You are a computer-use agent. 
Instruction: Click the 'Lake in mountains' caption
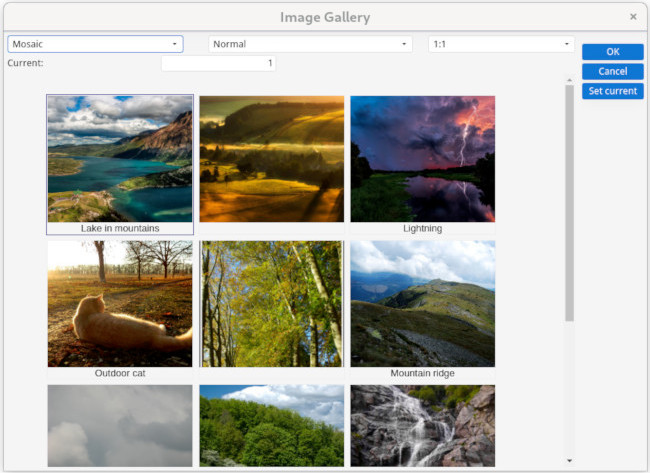tap(120, 228)
